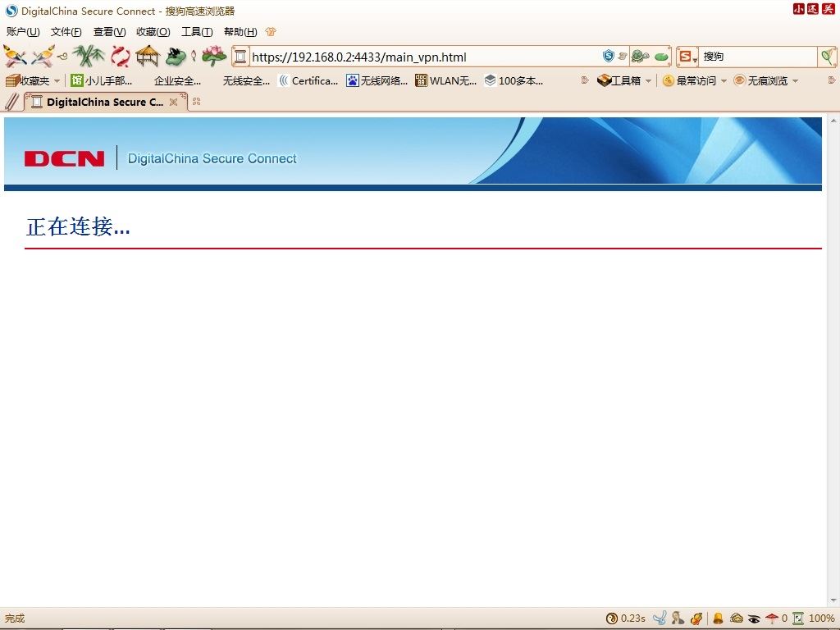This screenshot has width=840, height=630.
Task: Click the forward navigation bird icon
Action: [43, 56]
